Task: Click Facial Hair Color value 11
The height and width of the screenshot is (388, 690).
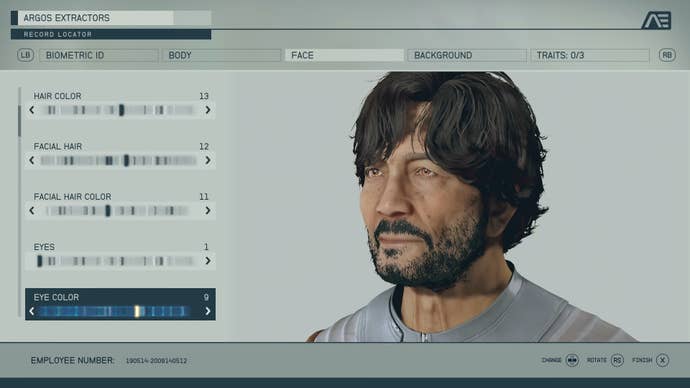Action: (204, 197)
